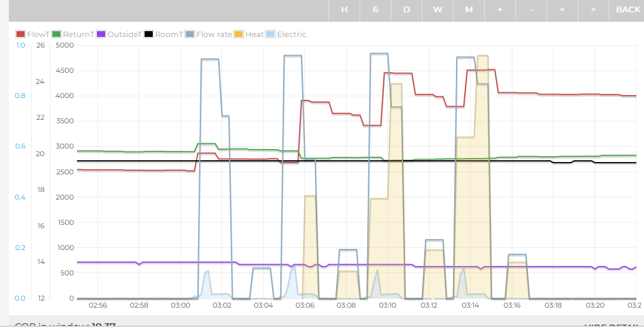The height and width of the screenshot is (327, 644).
Task: Set the chart range to month (M)
Action: coord(469,10)
